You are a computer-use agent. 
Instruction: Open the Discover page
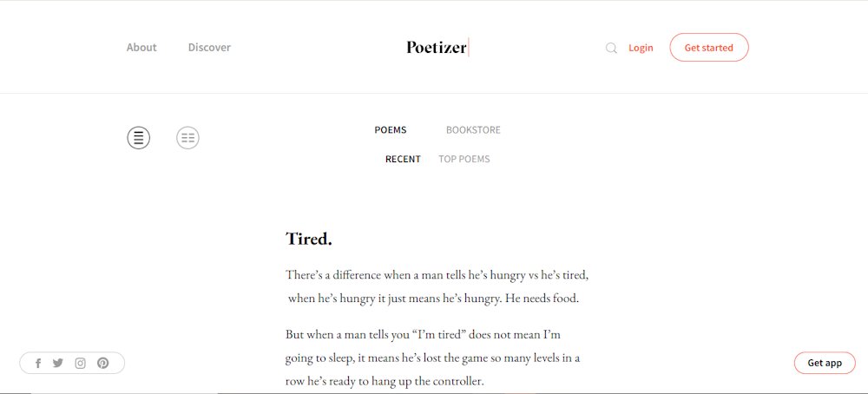[x=209, y=48]
